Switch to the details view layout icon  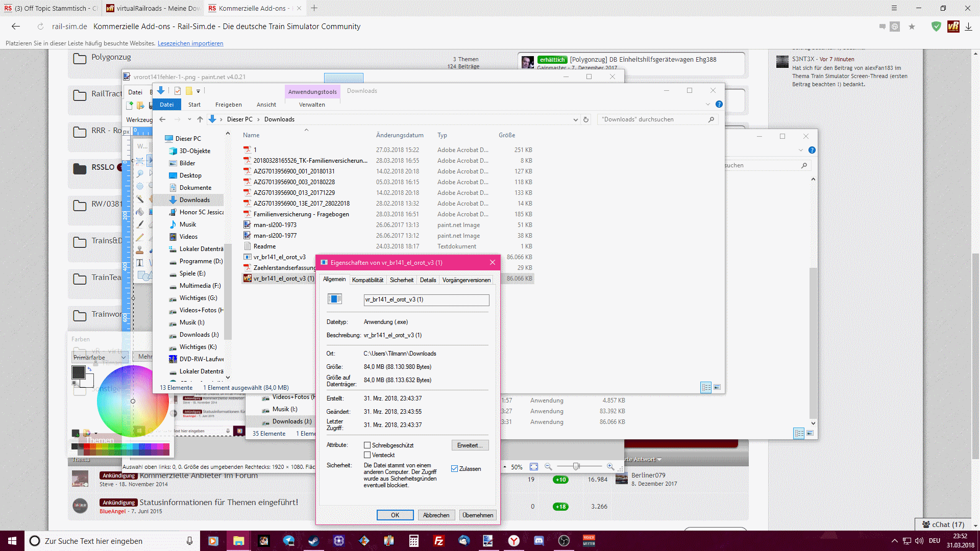click(x=706, y=388)
